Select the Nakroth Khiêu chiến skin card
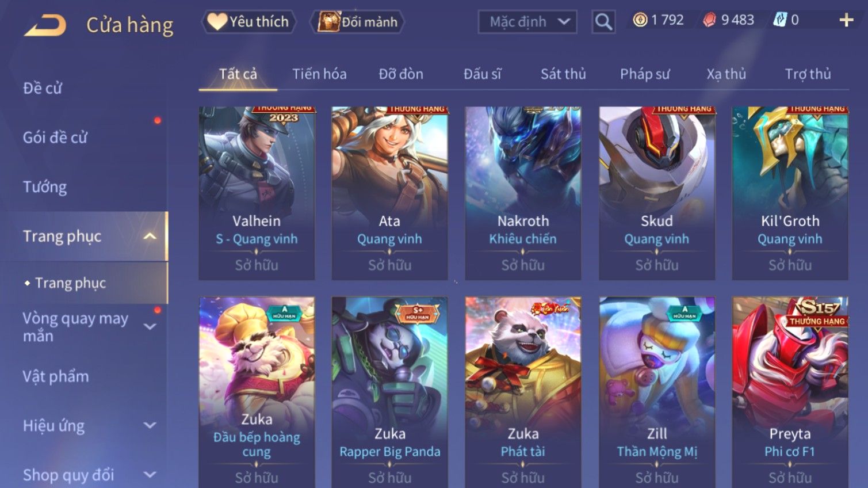 pyautogui.click(x=523, y=193)
